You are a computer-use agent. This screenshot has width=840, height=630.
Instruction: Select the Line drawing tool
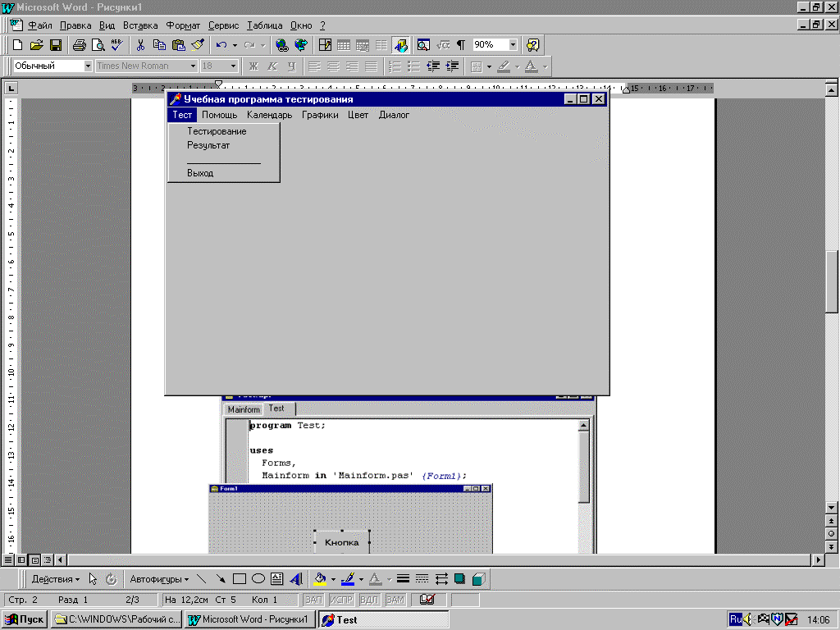click(x=202, y=579)
